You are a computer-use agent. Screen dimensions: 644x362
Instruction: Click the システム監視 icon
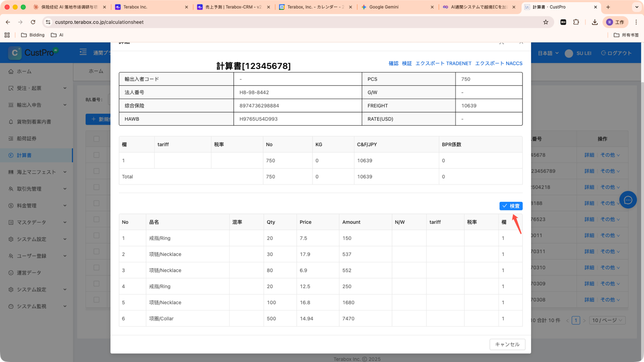(x=11, y=306)
